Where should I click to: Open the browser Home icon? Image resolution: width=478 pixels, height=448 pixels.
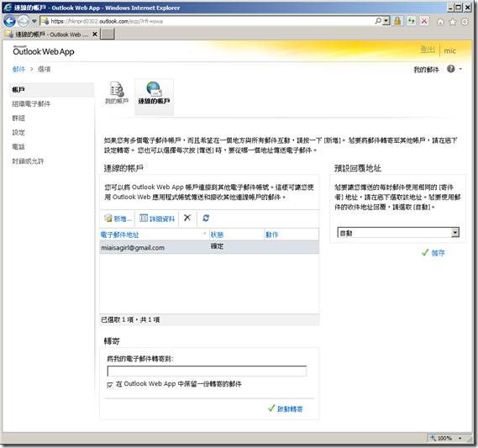pyautogui.click(x=440, y=22)
